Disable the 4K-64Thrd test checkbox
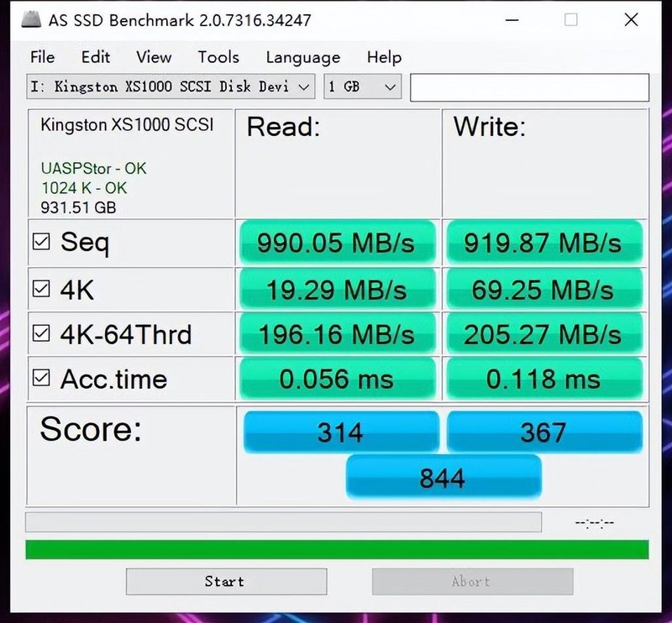Viewport: 672px width, 623px height. (41, 333)
